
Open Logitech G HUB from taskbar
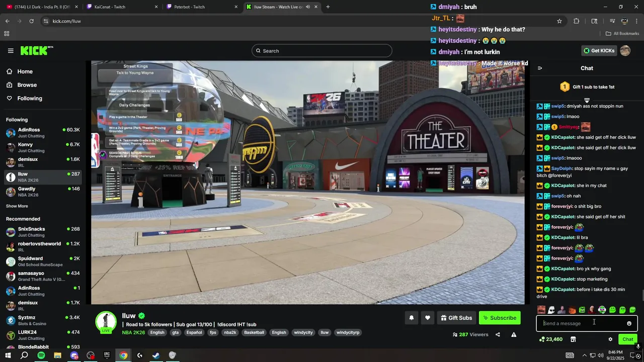[140, 355]
